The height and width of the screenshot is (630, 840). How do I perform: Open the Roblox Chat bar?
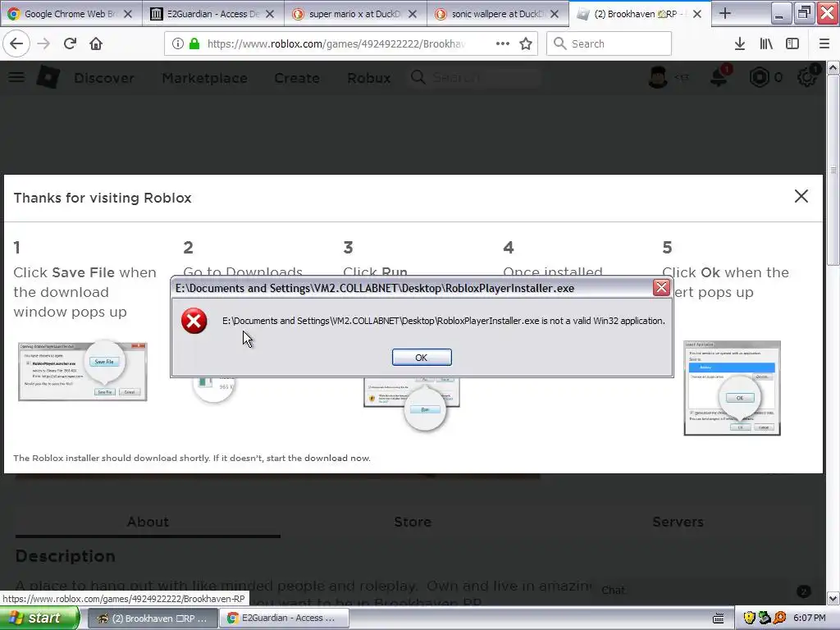click(x=706, y=591)
